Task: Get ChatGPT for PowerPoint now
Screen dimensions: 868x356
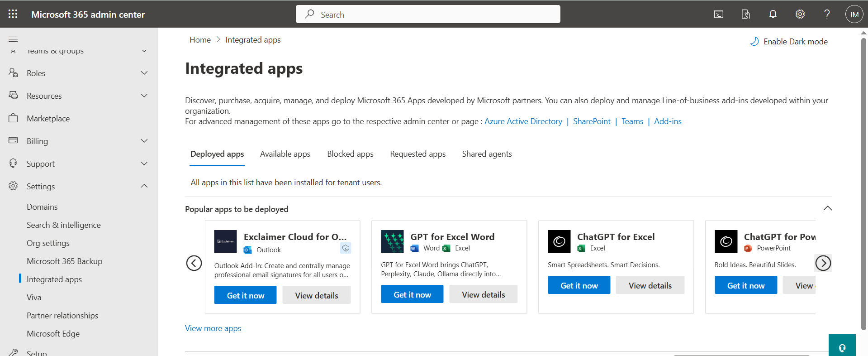Action: click(746, 285)
